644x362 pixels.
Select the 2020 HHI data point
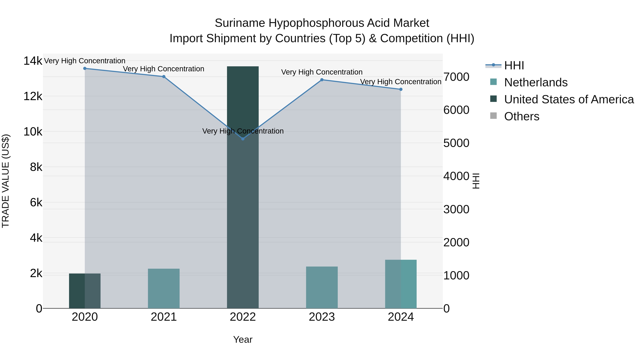coord(85,68)
